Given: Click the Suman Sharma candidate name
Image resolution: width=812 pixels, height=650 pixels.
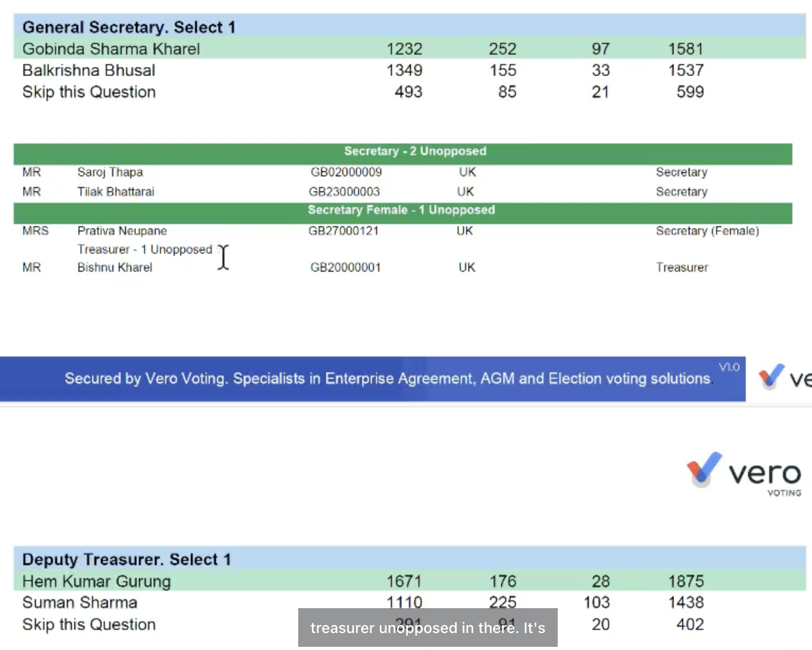Looking at the screenshot, I should 80,602.
